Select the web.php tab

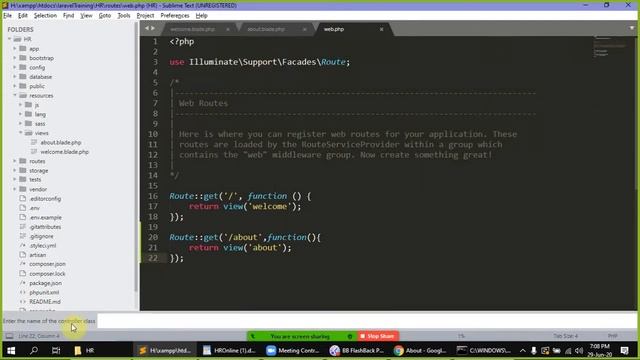pyautogui.click(x=334, y=29)
